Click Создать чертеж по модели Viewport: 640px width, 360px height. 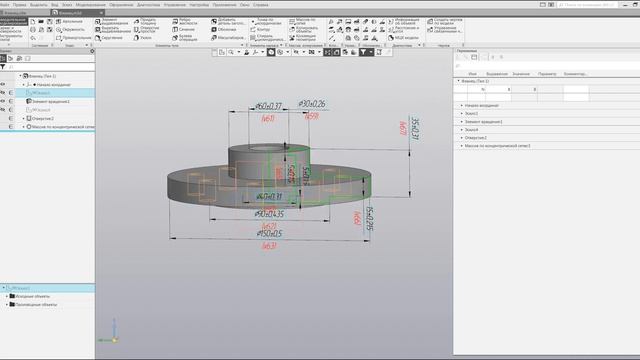(444, 21)
